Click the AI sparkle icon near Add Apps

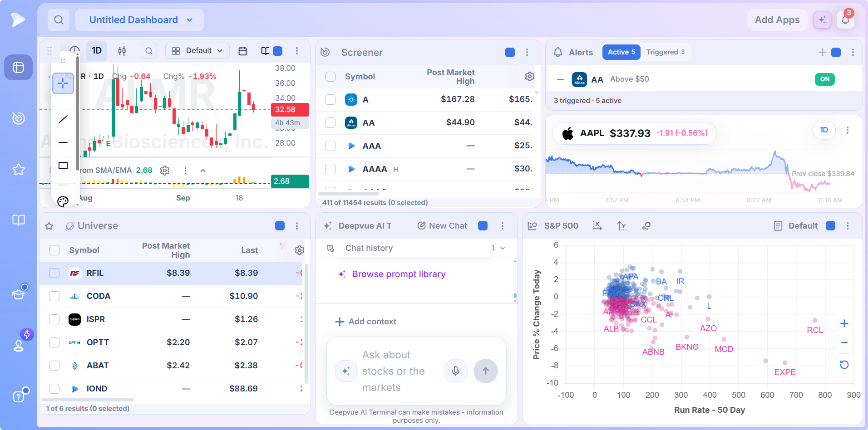click(x=822, y=20)
